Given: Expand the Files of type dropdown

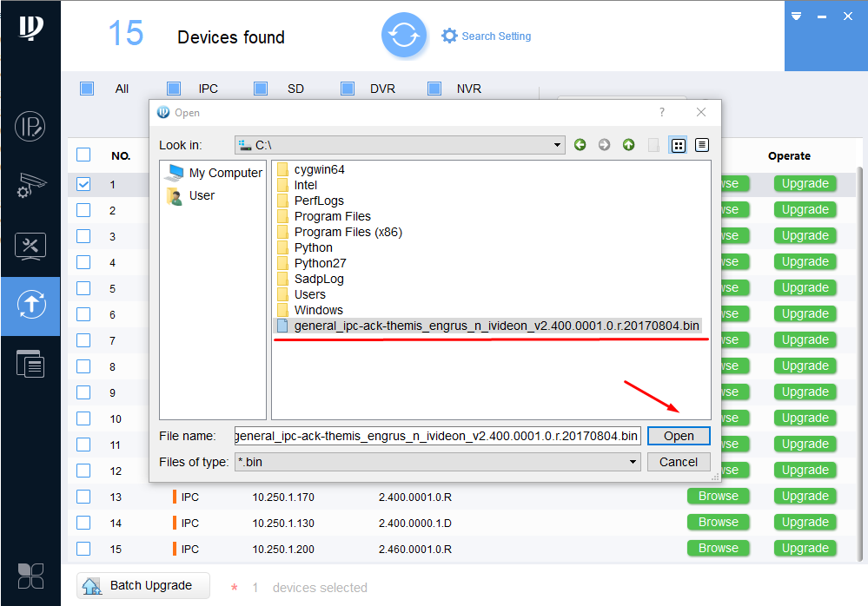Looking at the screenshot, I should pyautogui.click(x=633, y=462).
